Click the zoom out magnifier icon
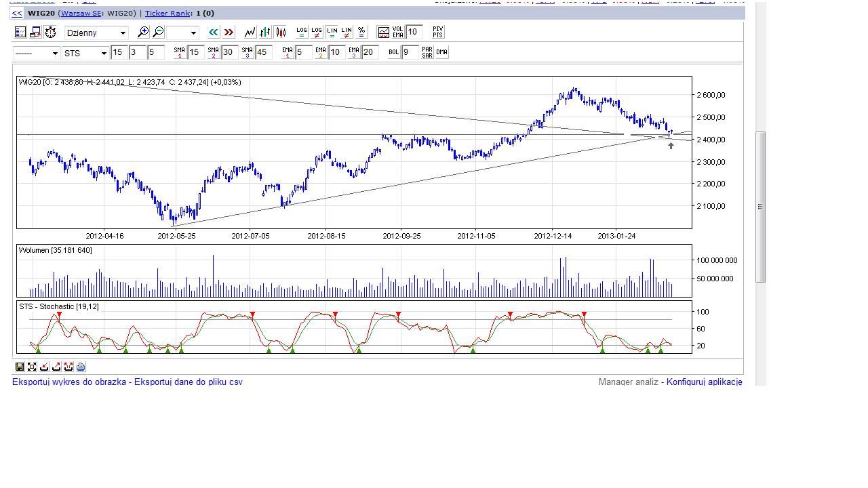This screenshot has width=868, height=488. tap(158, 33)
